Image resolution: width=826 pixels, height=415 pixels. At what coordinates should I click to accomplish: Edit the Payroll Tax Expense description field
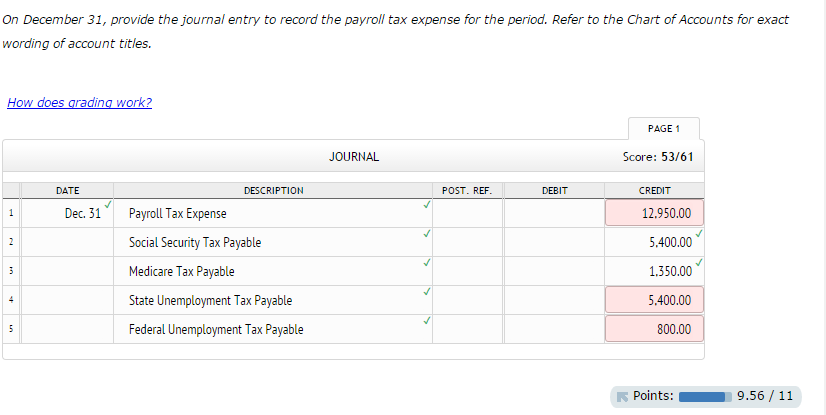(x=270, y=213)
